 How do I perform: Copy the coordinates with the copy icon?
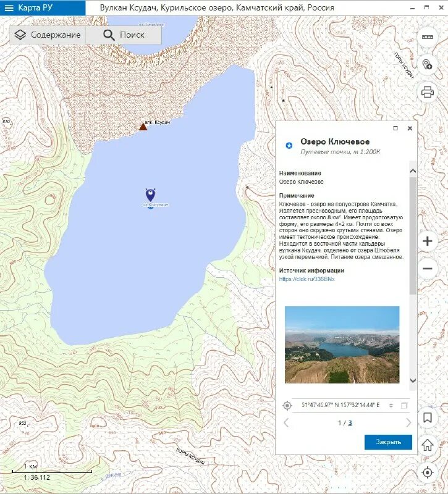[404, 406]
